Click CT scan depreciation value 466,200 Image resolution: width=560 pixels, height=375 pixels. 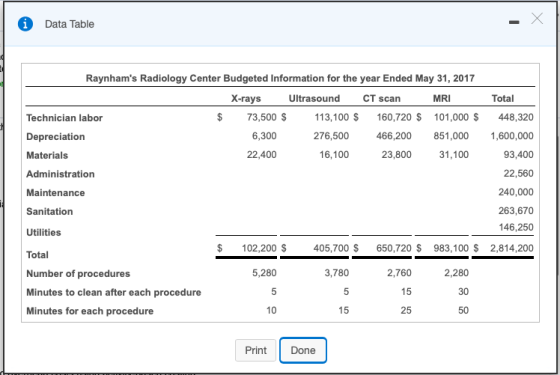point(394,136)
